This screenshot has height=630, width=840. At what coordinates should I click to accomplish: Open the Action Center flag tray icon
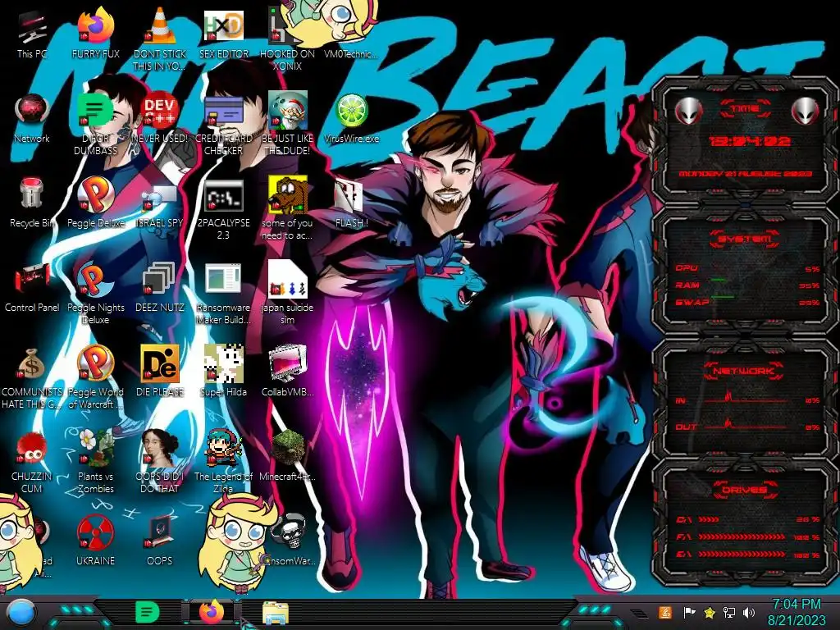pos(689,612)
